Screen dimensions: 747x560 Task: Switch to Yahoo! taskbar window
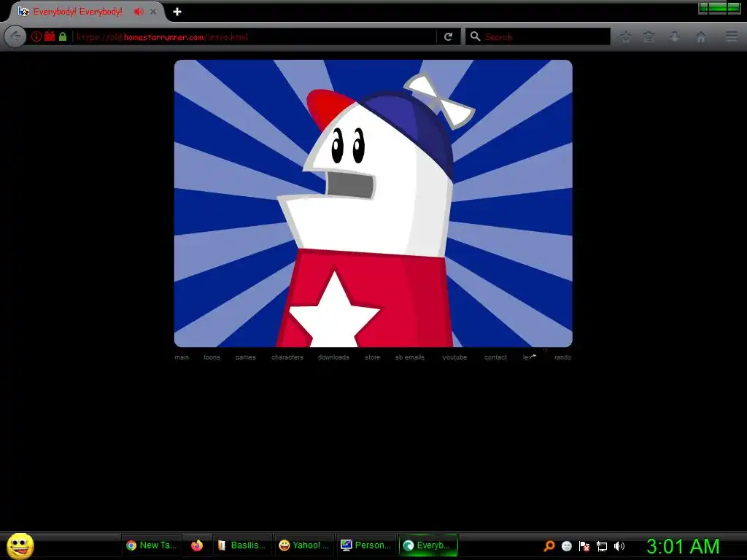click(304, 545)
